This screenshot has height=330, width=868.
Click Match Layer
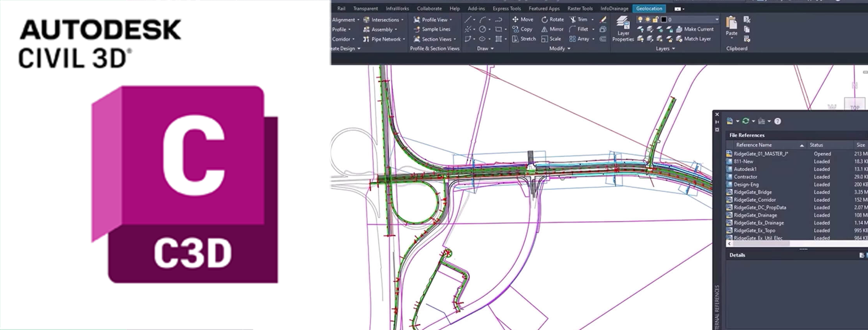(693, 39)
